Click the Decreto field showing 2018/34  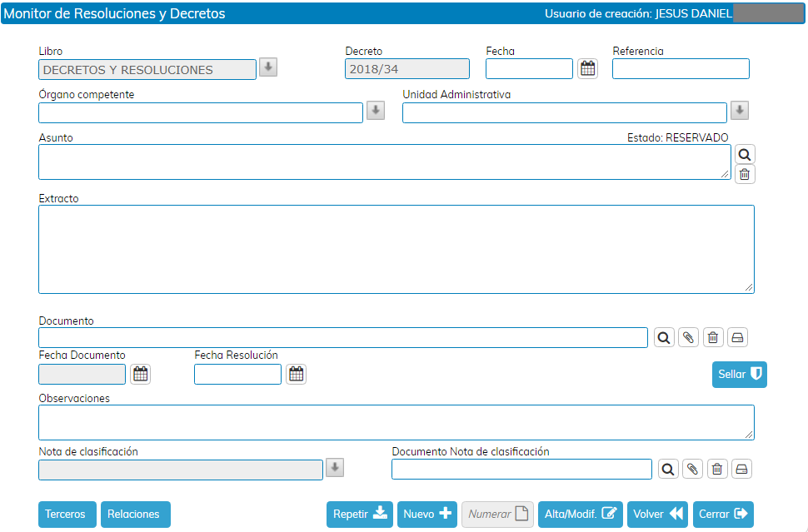[x=407, y=69]
